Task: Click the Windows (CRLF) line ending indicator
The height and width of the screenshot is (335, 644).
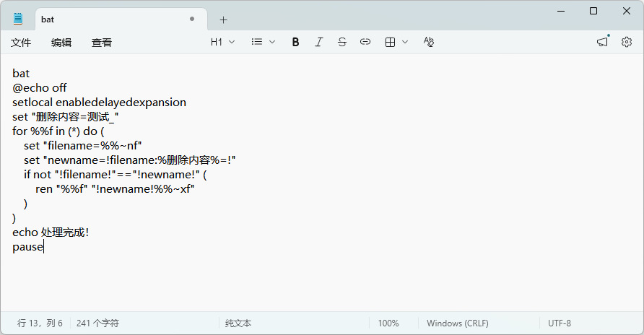Action: tap(458, 323)
